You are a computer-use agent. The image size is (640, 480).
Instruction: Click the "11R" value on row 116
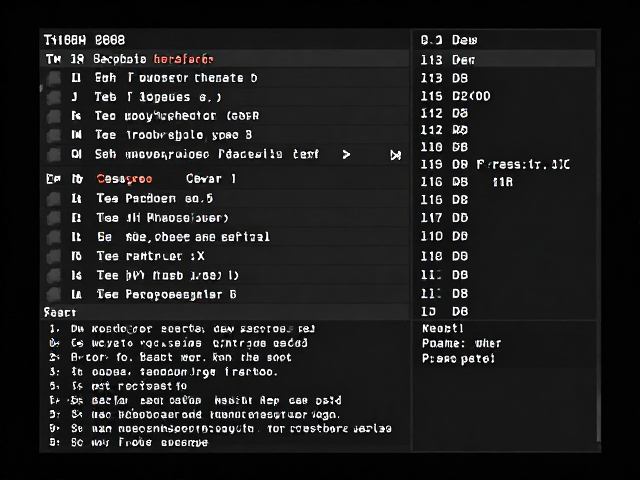tap(503, 182)
